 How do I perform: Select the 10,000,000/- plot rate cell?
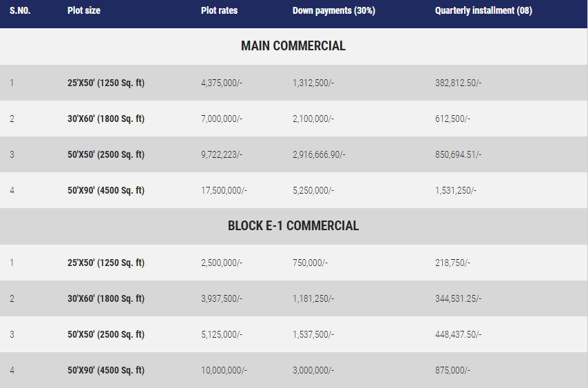(224, 370)
